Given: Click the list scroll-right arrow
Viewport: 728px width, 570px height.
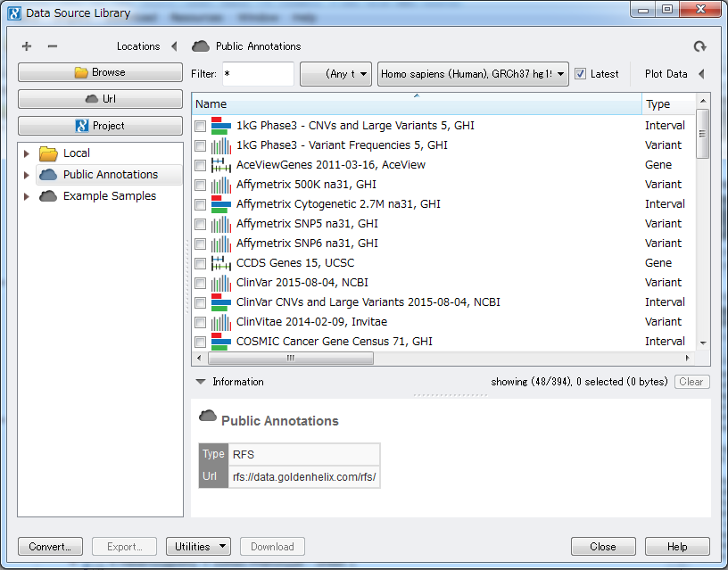Looking at the screenshot, I should (x=688, y=358).
